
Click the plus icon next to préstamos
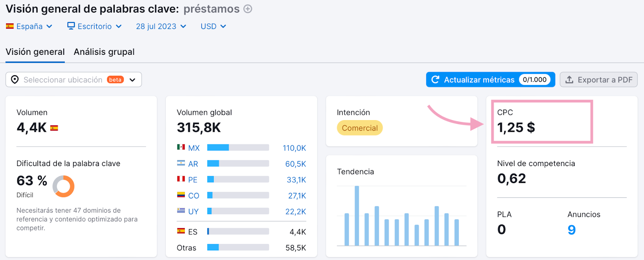point(248,9)
